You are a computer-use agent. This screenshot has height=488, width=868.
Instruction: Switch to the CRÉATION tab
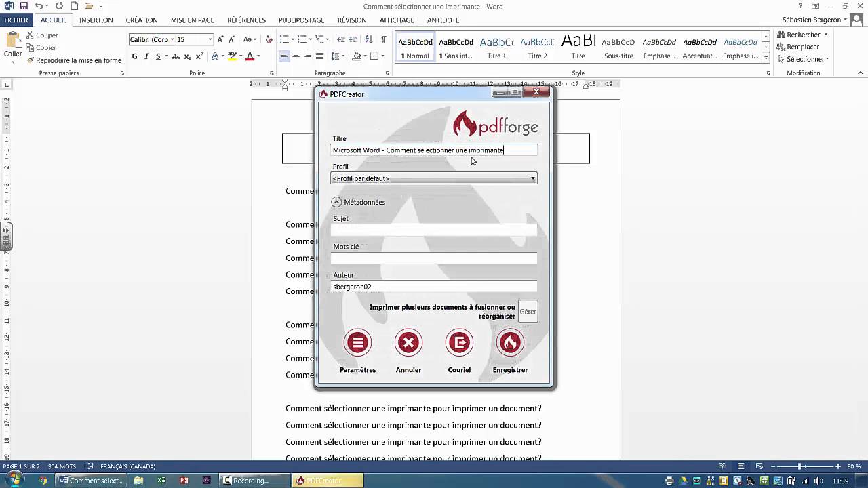141,20
